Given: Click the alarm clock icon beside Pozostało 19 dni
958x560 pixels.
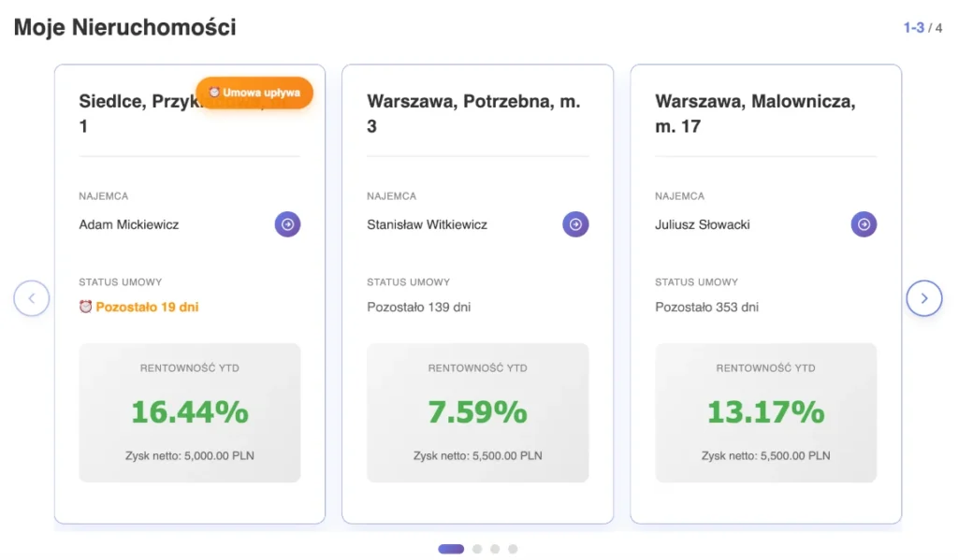Looking at the screenshot, I should (85, 307).
